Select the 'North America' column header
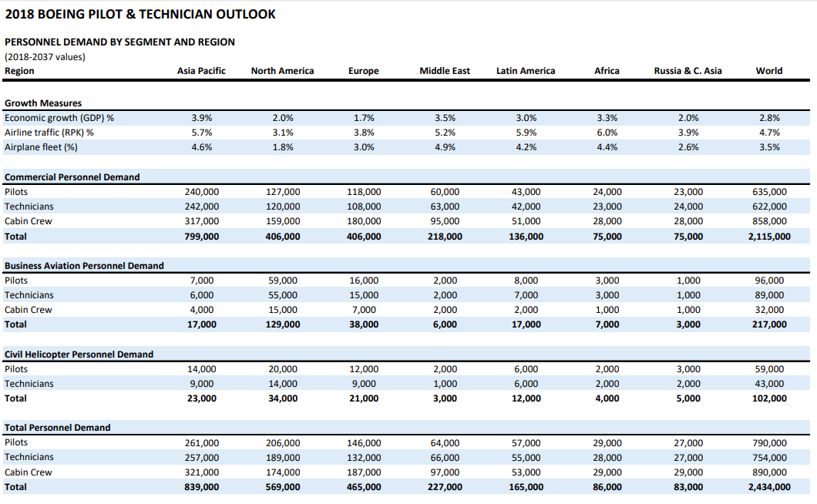The height and width of the screenshot is (504, 817). [282, 71]
